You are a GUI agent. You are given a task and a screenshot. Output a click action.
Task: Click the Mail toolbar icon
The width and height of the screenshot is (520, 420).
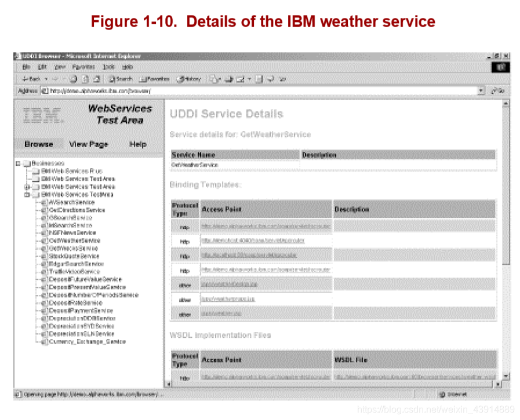pyautogui.click(x=214, y=79)
